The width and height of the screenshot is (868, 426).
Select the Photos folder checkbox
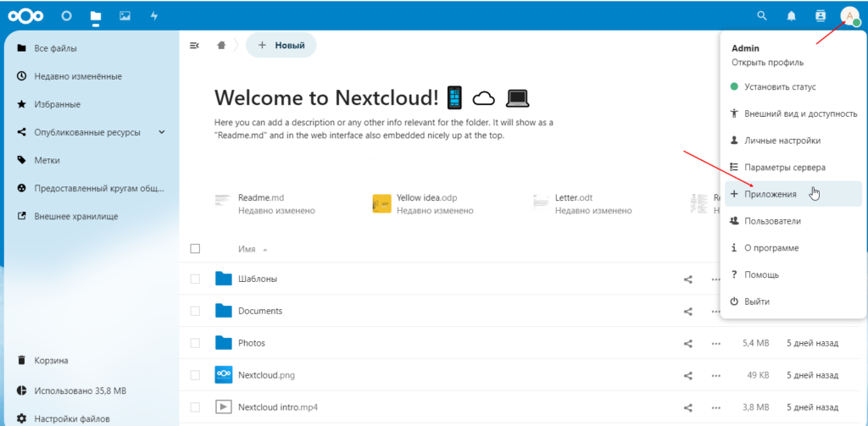point(195,343)
